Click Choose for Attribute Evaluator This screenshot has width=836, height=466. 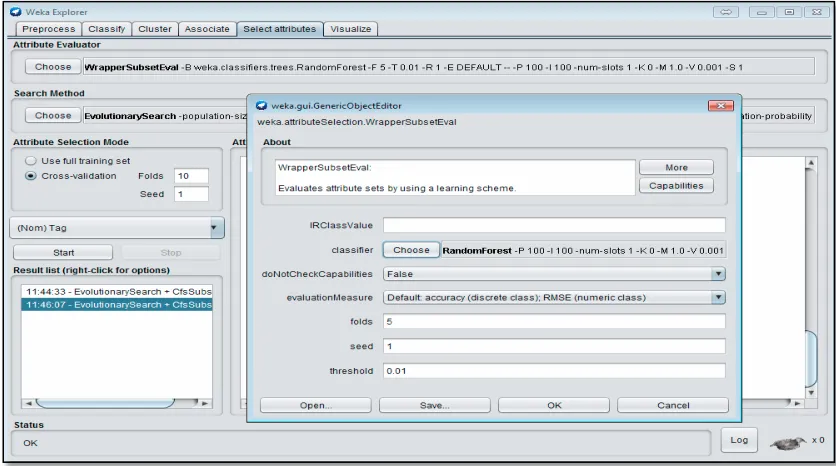point(53,67)
